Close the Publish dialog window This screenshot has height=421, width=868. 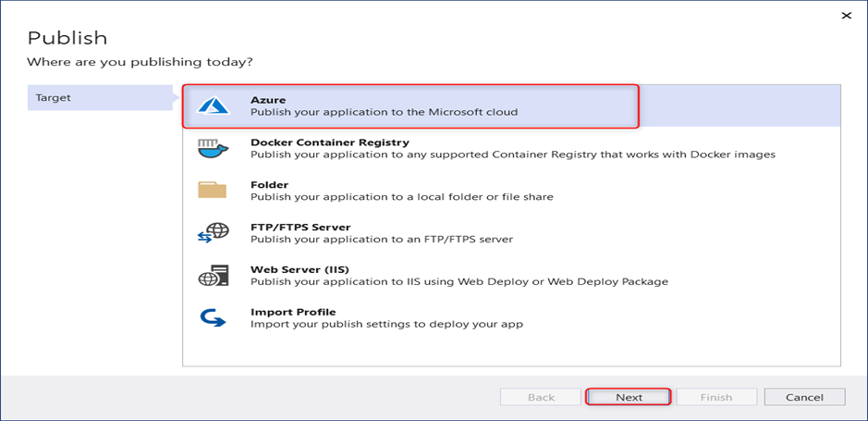tap(846, 15)
